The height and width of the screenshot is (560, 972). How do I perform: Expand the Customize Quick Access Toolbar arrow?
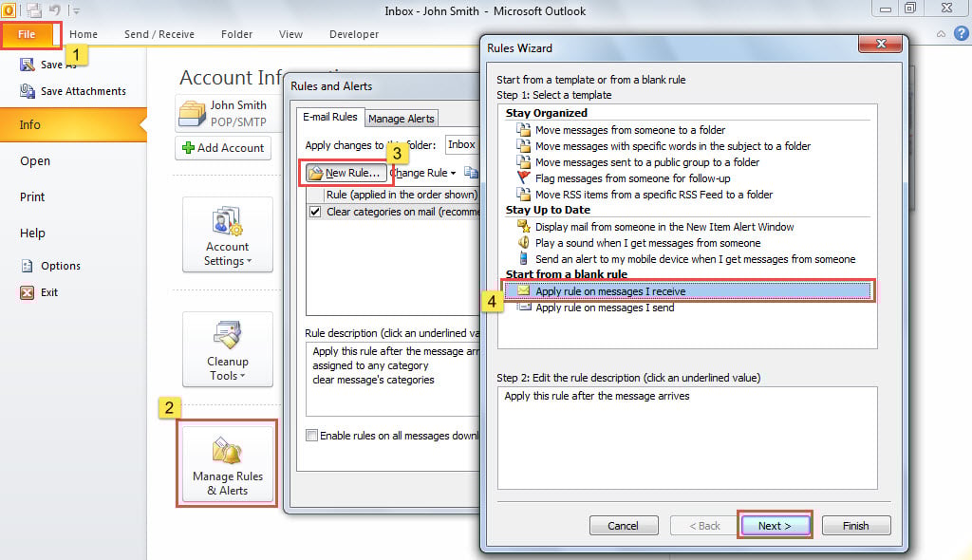pyautogui.click(x=76, y=10)
